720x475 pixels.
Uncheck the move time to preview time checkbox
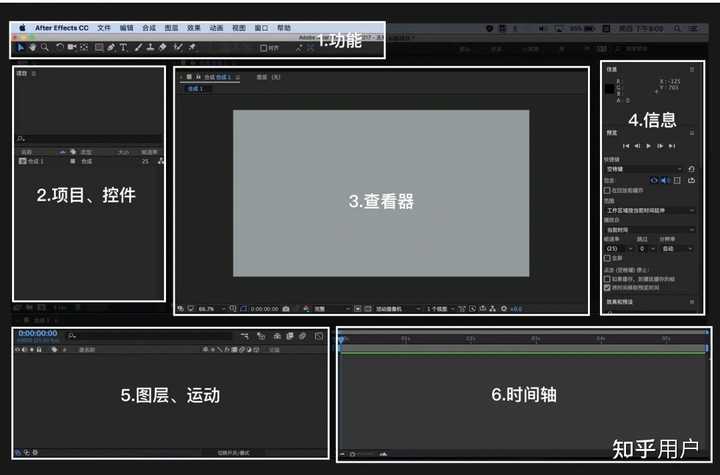click(x=607, y=288)
